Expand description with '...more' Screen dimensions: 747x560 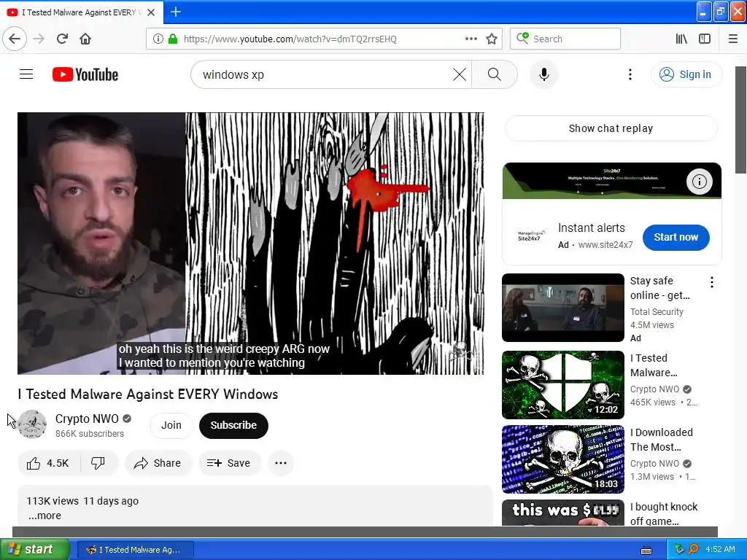click(44, 516)
